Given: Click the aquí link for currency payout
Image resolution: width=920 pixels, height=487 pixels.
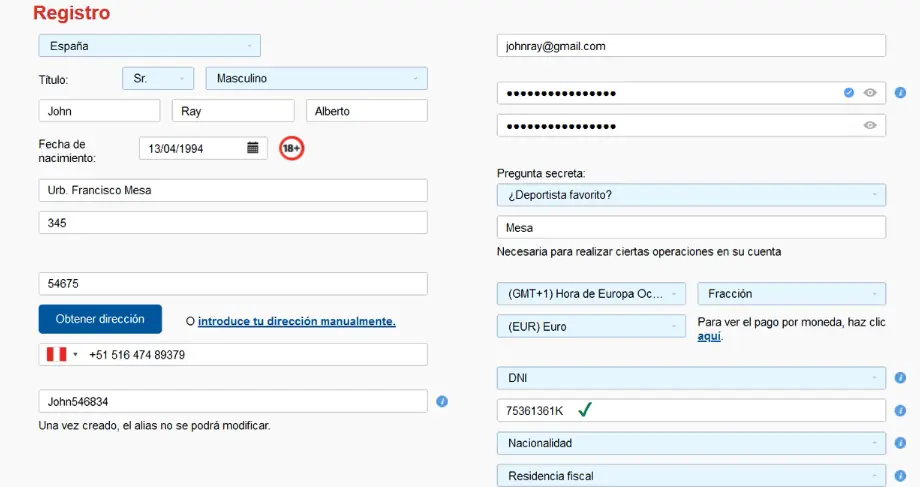Looking at the screenshot, I should pyautogui.click(x=709, y=336).
